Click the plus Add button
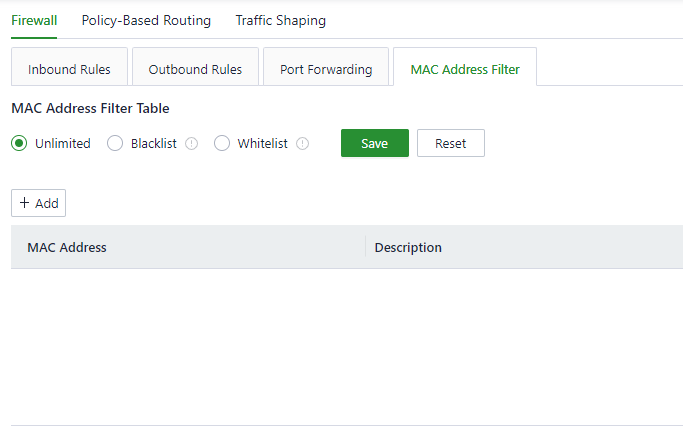This screenshot has width=683, height=446. [x=38, y=203]
